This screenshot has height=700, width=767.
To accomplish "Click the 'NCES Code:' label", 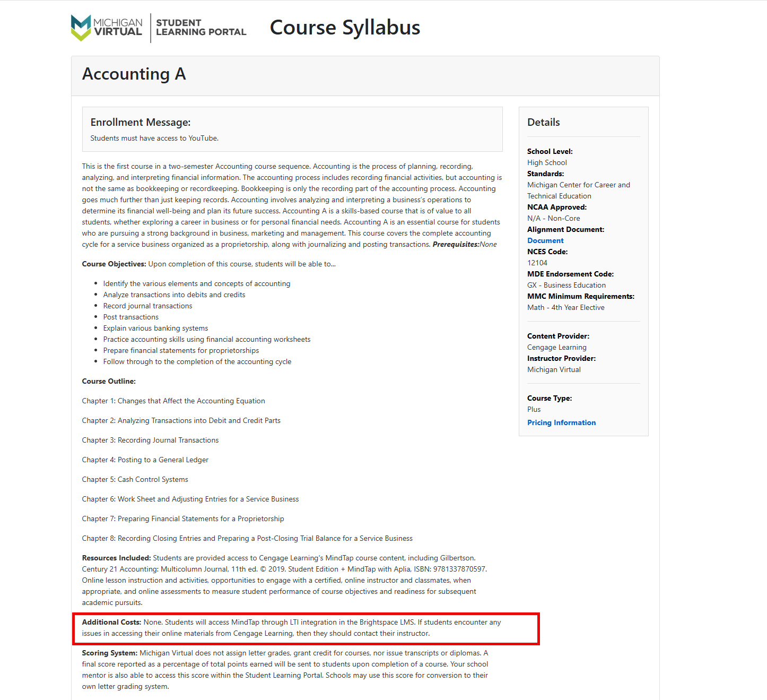I will pos(547,252).
